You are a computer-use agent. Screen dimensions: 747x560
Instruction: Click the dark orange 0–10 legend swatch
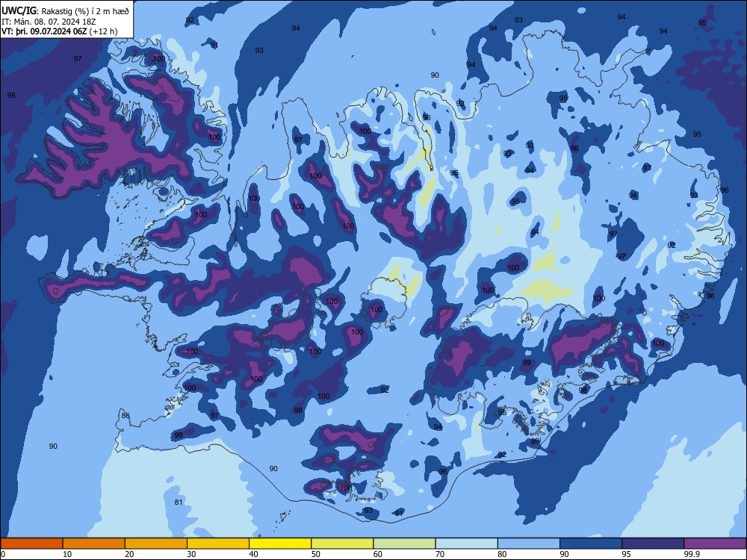[x=31, y=544]
